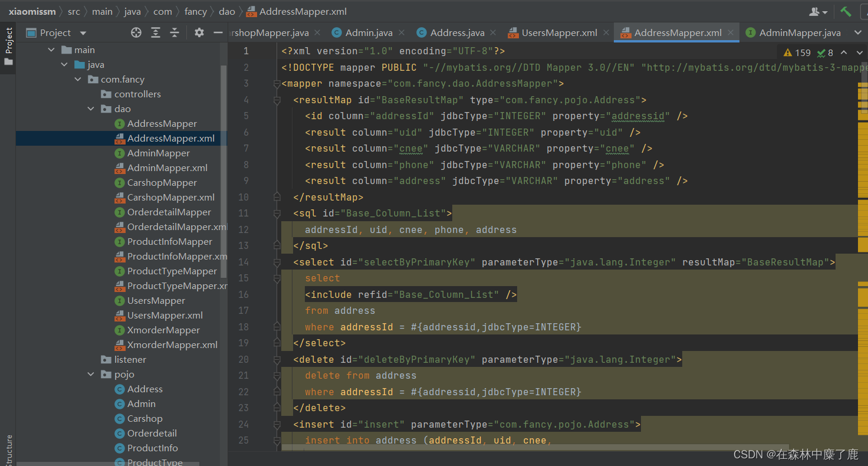This screenshot has width=868, height=466.
Task: Select AddressMapper interface in tree
Action: click(x=156, y=124)
